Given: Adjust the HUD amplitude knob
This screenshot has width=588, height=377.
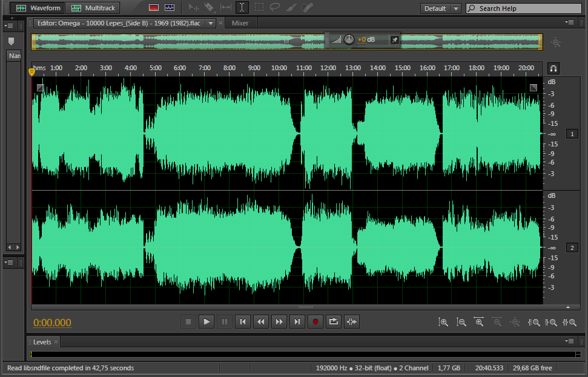Looking at the screenshot, I should (349, 39).
